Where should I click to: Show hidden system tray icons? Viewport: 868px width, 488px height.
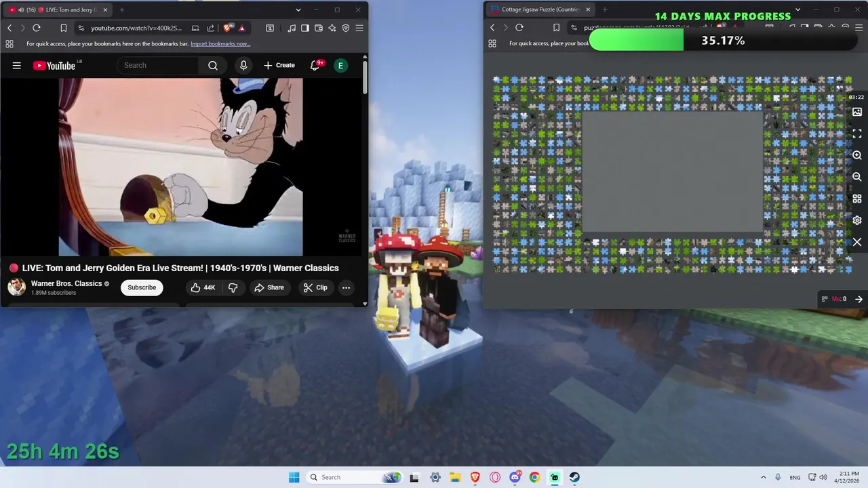(x=764, y=477)
